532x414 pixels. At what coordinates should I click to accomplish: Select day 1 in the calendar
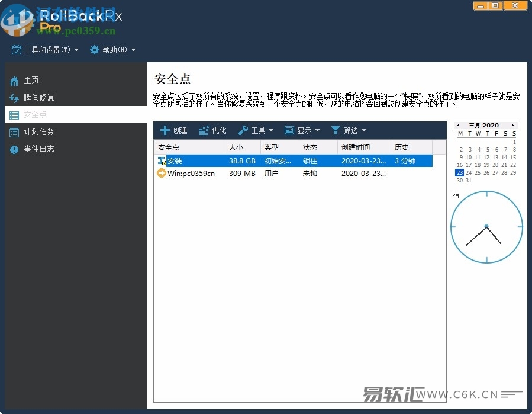[x=514, y=142]
